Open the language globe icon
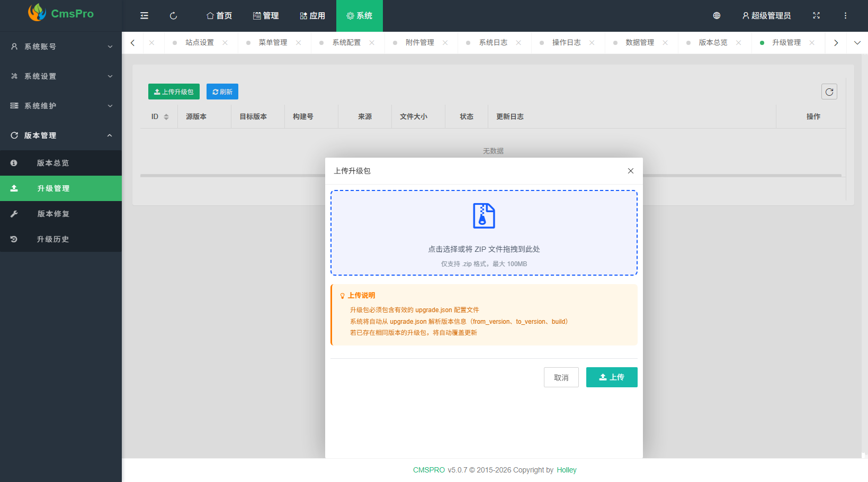Viewport: 868px width, 482px height. [x=717, y=16]
